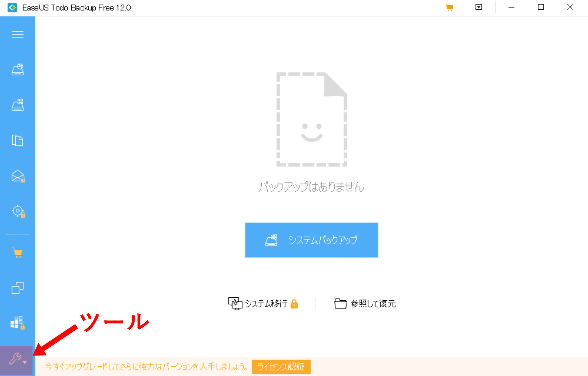Image resolution: width=588 pixels, height=376 pixels.
Task: Click the shopping cart icon in the sidebar
Action: point(17,252)
